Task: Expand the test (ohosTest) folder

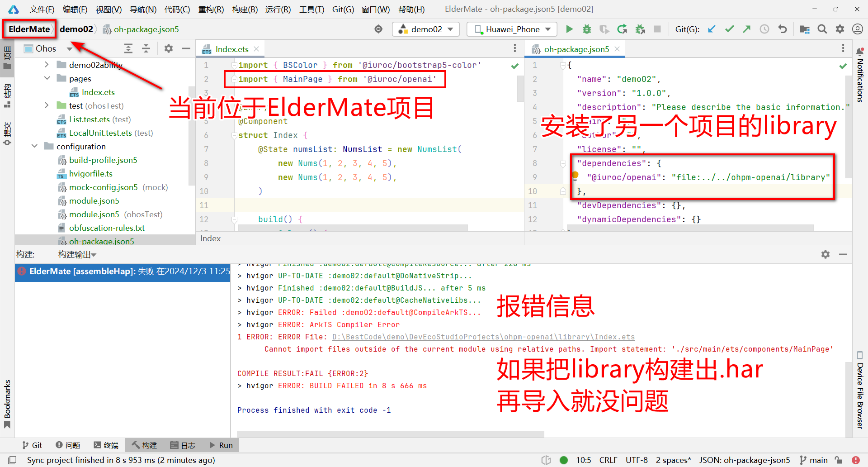Action: (x=47, y=105)
